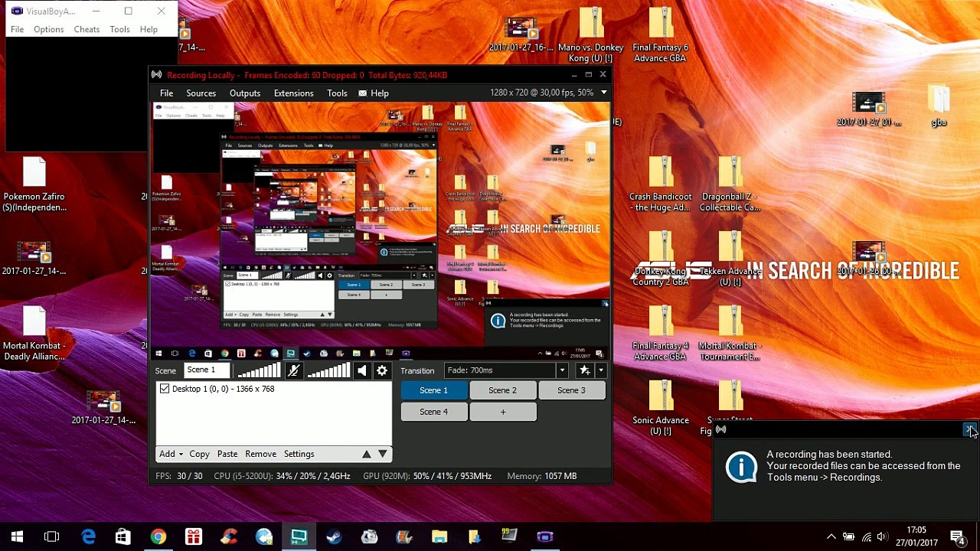Open XSplit Extensions menu
This screenshot has width=980, height=551.
coord(293,93)
